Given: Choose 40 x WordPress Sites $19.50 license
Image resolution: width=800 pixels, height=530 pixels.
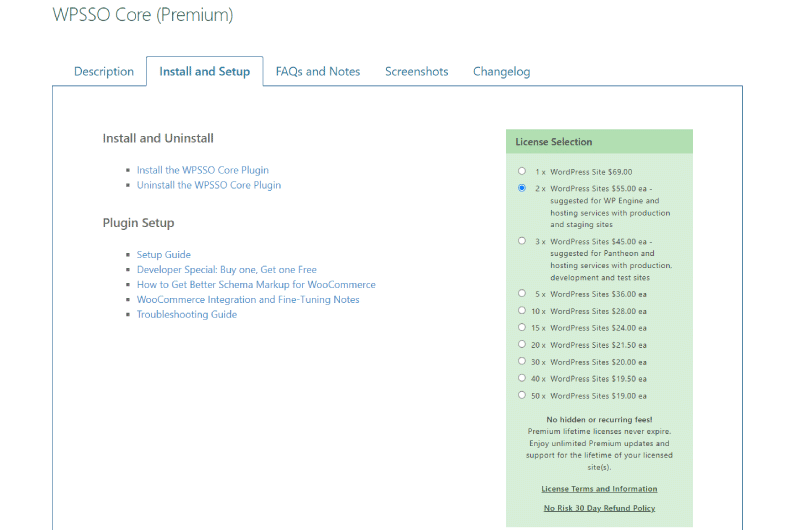Looking at the screenshot, I should pyautogui.click(x=521, y=378).
